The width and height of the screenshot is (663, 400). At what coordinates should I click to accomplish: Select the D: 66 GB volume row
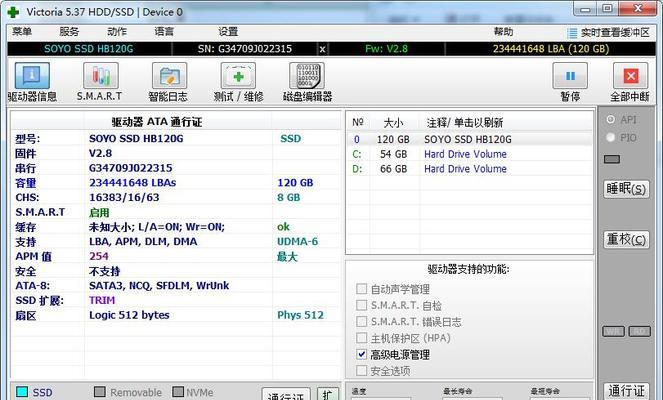coord(469,169)
